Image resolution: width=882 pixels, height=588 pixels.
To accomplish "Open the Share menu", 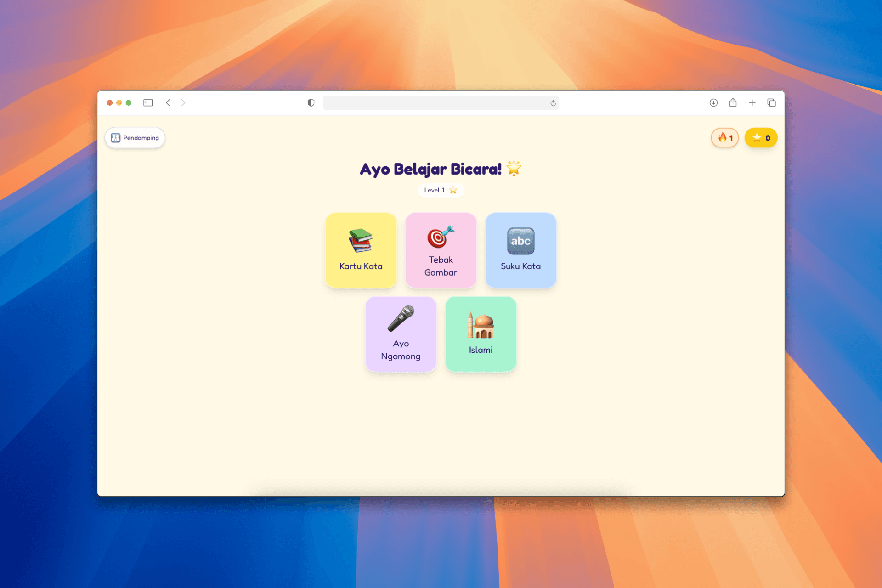I will click(x=733, y=103).
